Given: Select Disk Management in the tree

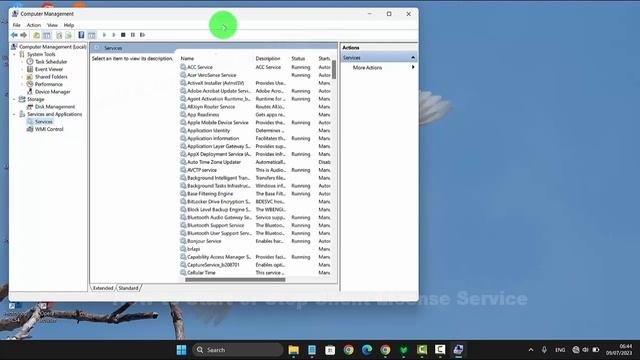Looking at the screenshot, I should [x=55, y=107].
